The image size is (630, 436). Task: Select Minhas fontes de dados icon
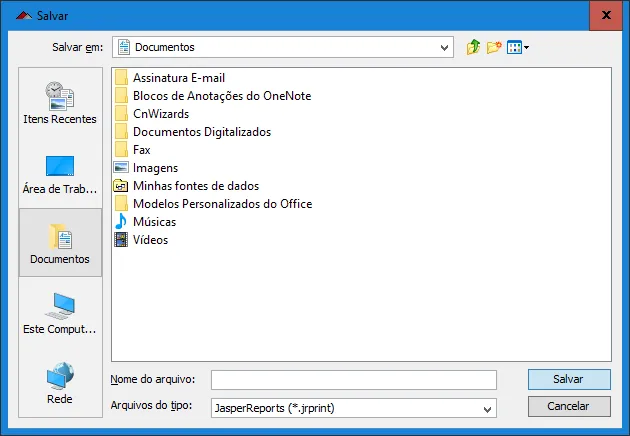[x=121, y=186]
